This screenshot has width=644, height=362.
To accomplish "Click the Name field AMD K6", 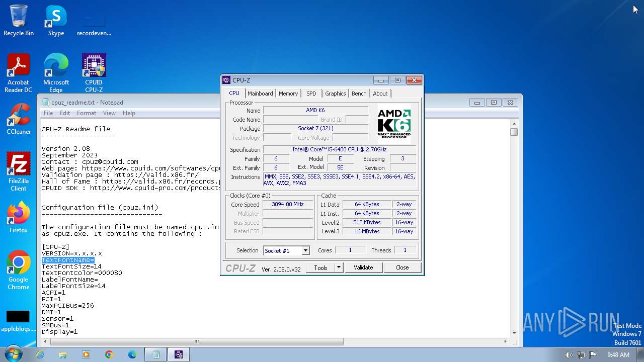I will coord(315,110).
